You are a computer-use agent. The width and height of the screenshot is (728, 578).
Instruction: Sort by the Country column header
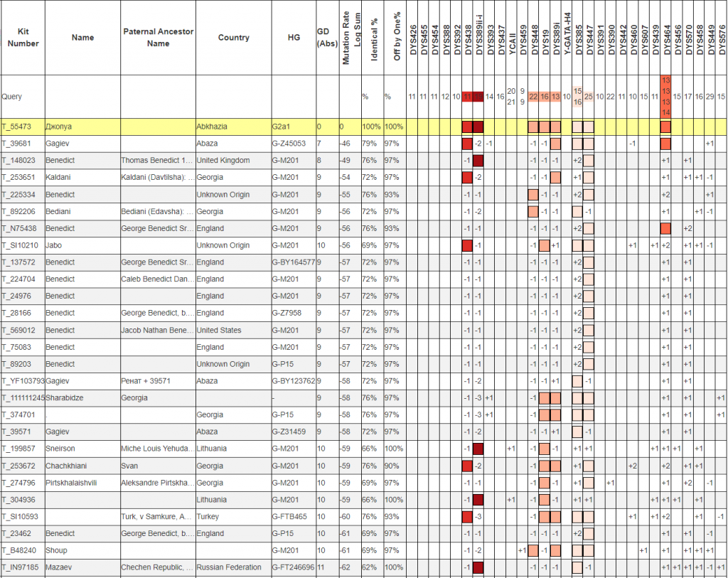[233, 38]
